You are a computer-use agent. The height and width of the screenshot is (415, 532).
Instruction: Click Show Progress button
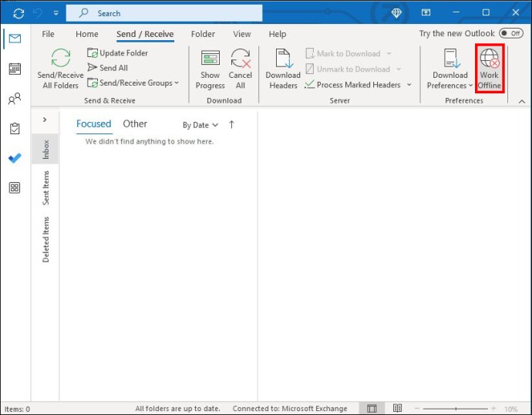(x=210, y=69)
